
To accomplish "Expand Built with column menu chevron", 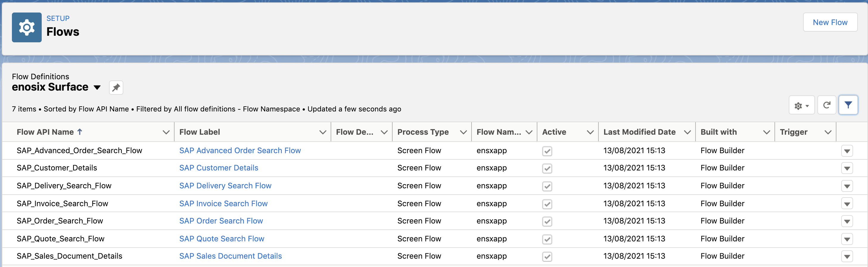I will click(766, 132).
